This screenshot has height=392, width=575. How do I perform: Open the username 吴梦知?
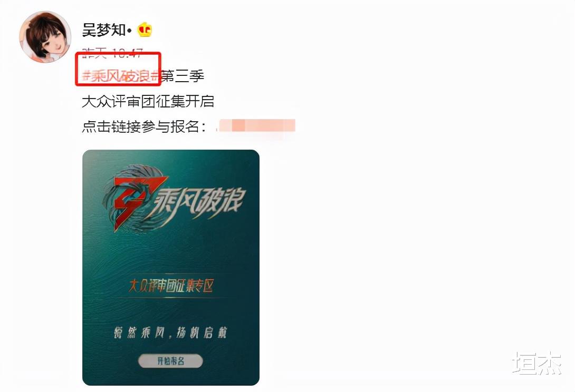[104, 30]
